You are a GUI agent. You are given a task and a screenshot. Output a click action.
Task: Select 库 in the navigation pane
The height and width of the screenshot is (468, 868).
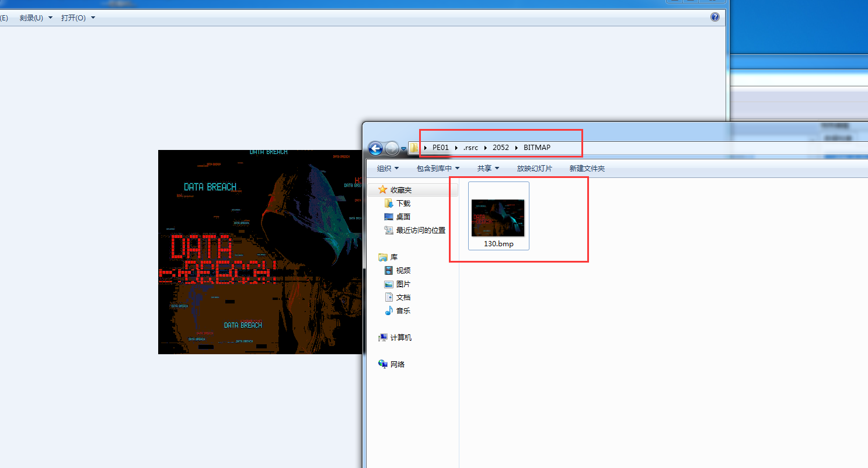tap(394, 257)
